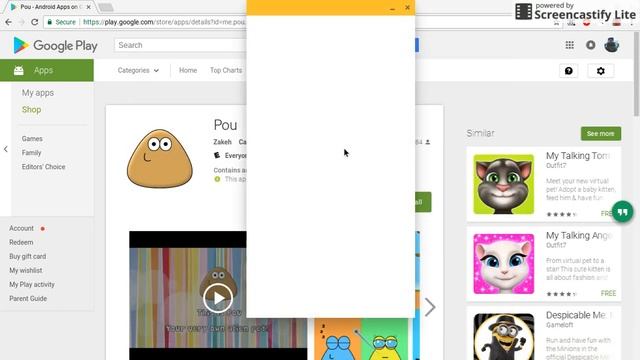640x360 pixels.
Task: Open the help question mark button
Action: (x=569, y=71)
